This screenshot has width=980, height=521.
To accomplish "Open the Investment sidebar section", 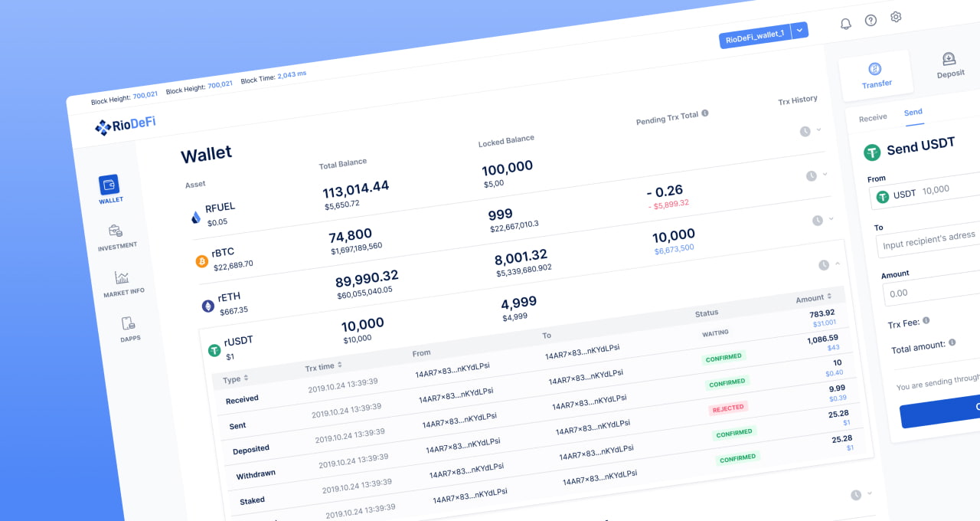I will tap(116, 233).
